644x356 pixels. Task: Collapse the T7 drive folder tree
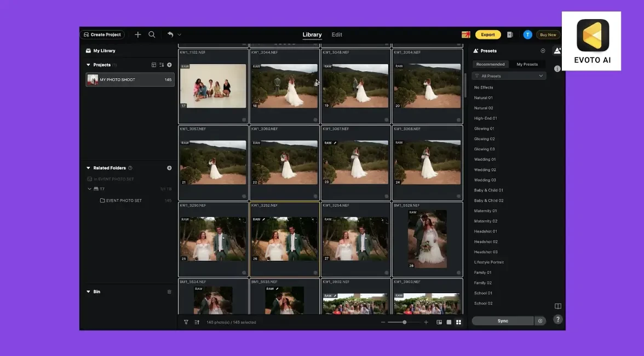click(x=90, y=189)
